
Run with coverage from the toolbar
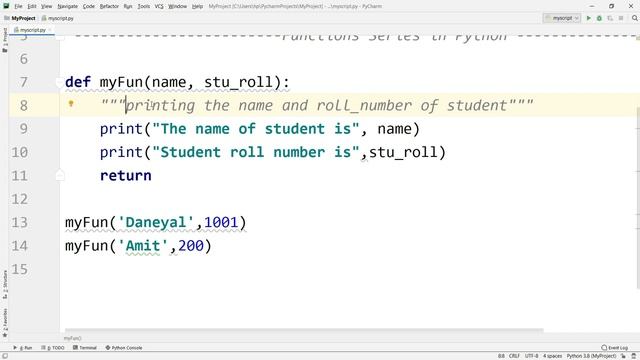pos(610,18)
